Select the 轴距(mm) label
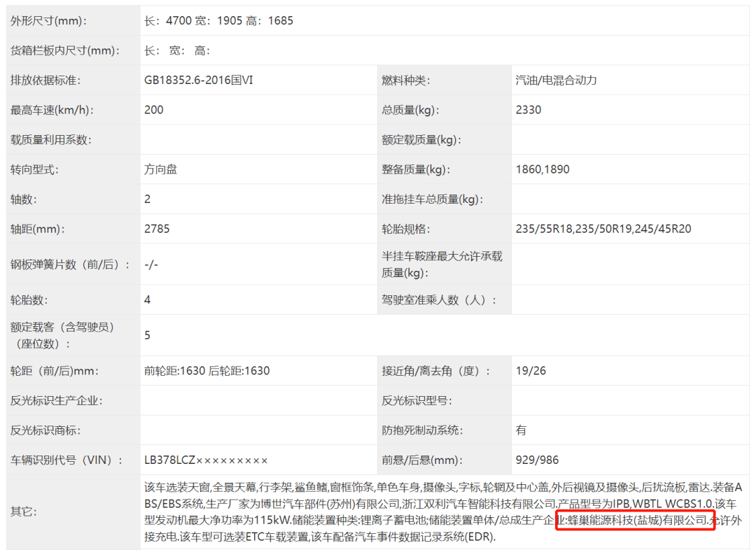Screen dimensions: 756x550 [x=37, y=230]
